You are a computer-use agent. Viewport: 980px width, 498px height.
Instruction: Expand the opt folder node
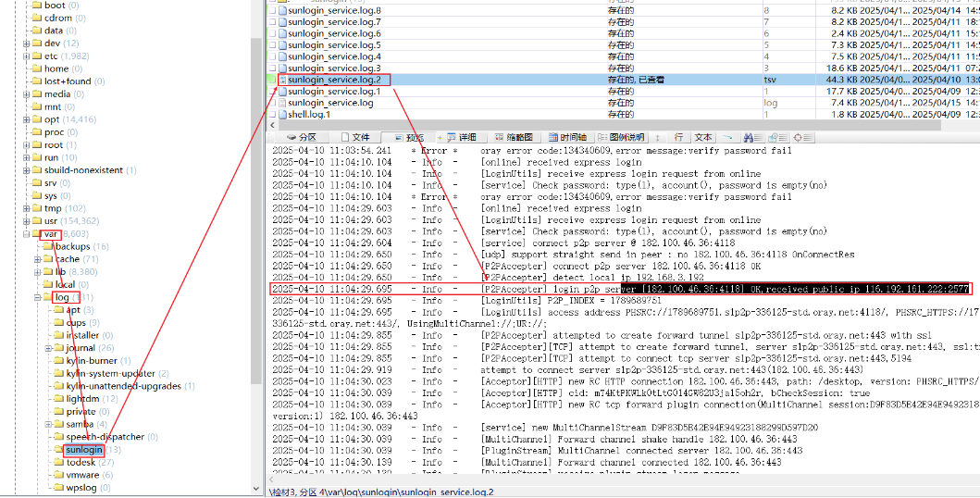pos(26,119)
